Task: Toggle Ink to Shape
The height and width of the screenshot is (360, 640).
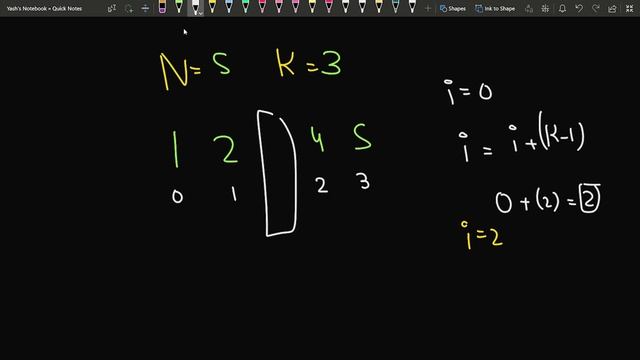Action: [495, 8]
